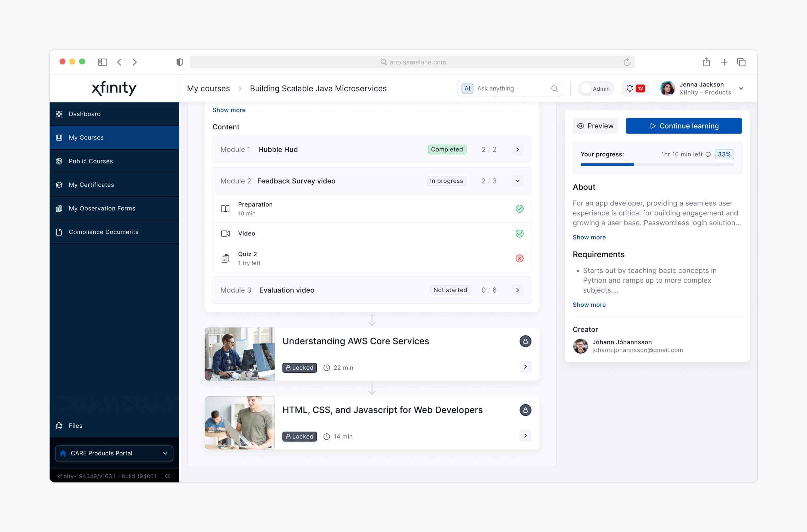
Task: Click the Preparation book icon
Action: tap(225, 209)
